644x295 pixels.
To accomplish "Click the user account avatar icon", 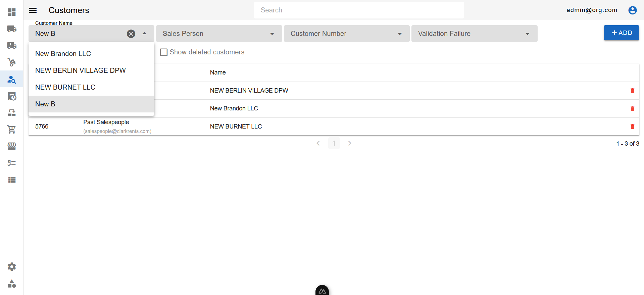I will [632, 10].
